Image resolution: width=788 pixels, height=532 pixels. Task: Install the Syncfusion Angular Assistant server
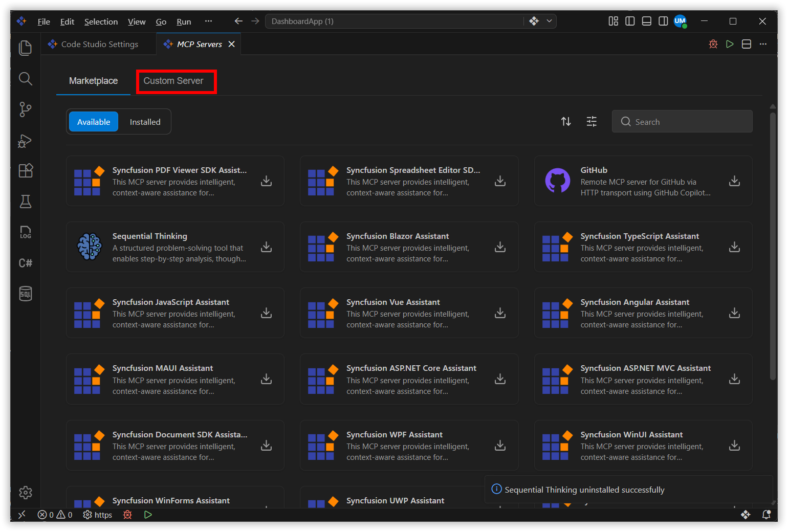click(734, 313)
